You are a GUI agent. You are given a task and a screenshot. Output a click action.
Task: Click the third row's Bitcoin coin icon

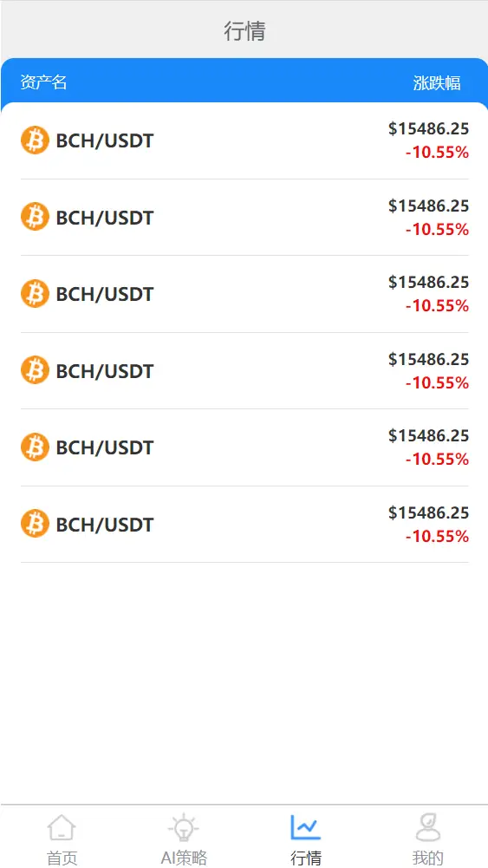(35, 293)
